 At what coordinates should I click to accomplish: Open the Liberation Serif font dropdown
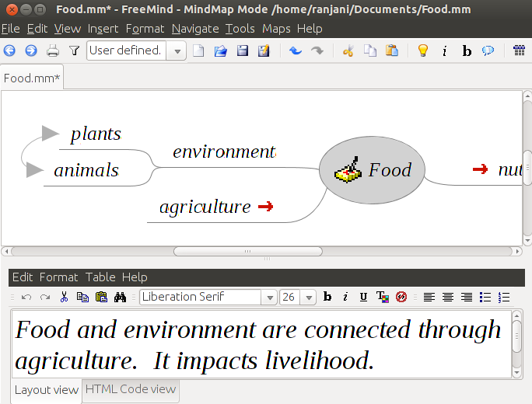click(x=270, y=298)
